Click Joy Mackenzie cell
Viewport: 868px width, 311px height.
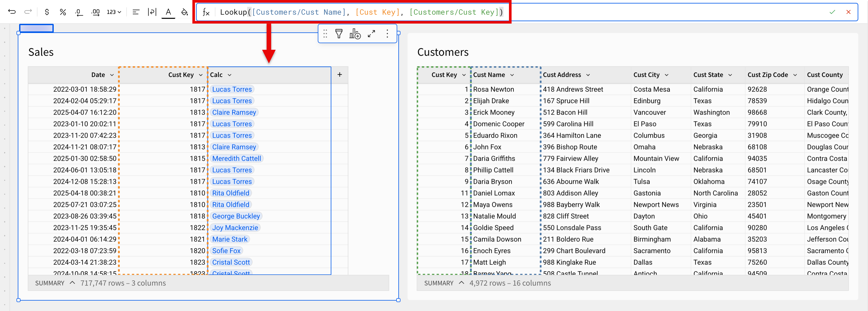click(235, 227)
